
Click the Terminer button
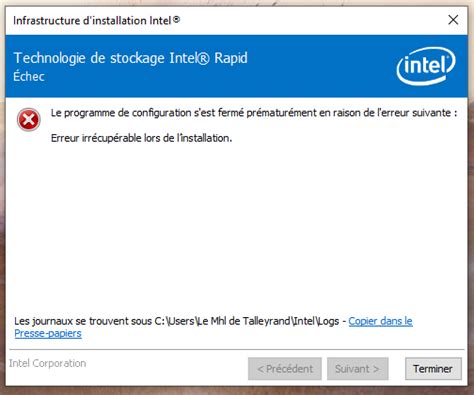[433, 369]
